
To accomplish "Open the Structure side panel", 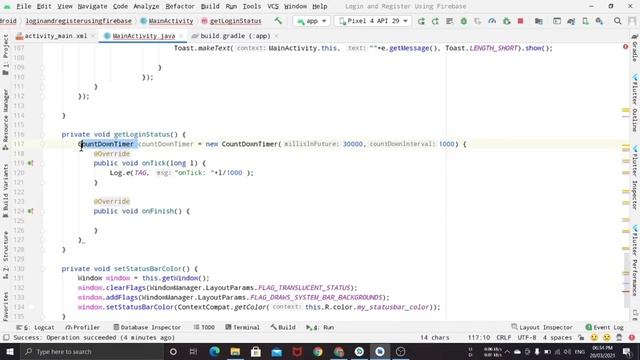I will (6, 256).
